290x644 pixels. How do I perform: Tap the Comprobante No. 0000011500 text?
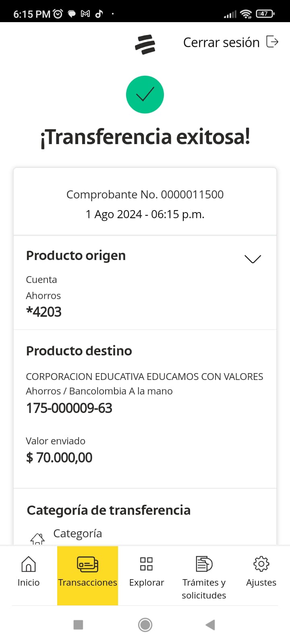pos(145,194)
